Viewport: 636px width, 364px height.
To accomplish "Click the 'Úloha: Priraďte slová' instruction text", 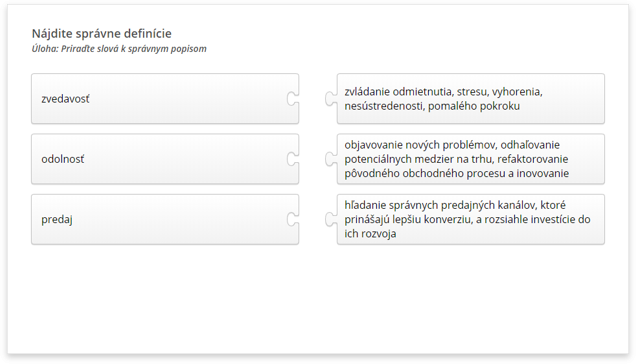I will [x=119, y=49].
